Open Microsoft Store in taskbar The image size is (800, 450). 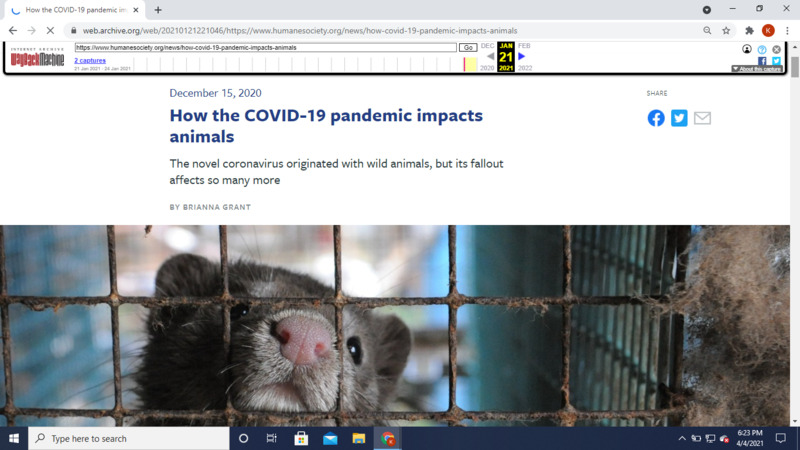pyautogui.click(x=301, y=438)
